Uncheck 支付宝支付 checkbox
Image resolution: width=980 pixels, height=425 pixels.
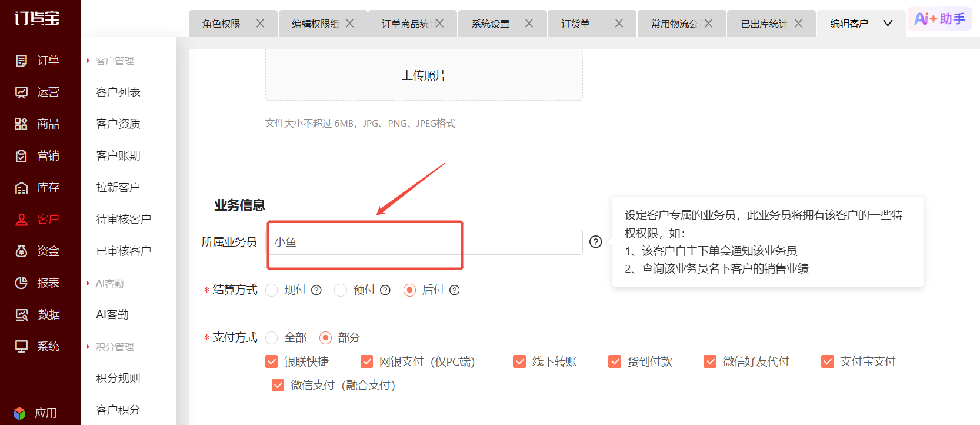click(828, 361)
